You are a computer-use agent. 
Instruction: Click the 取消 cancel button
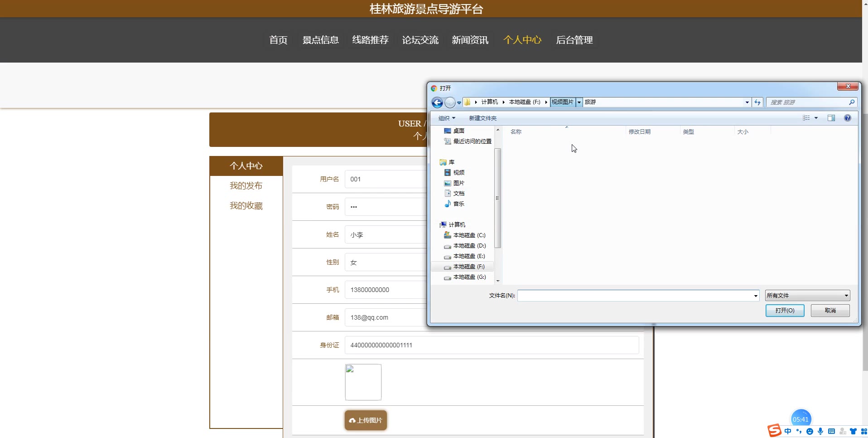tap(830, 311)
